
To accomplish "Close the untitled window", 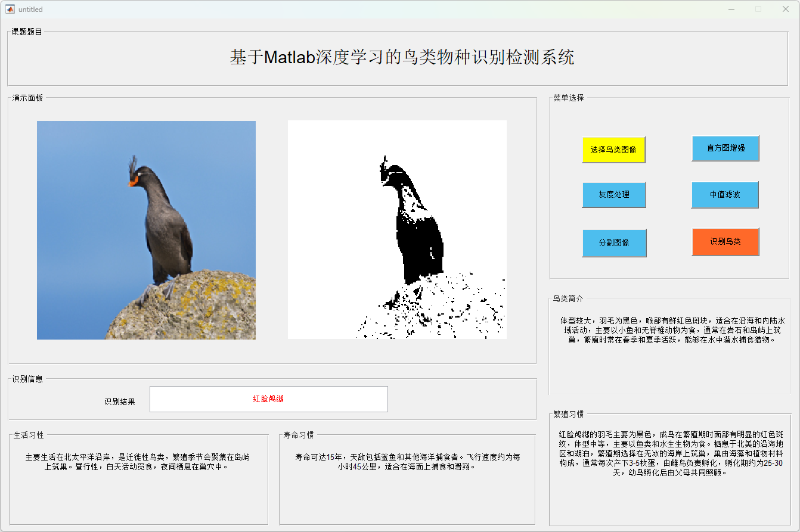I will pos(786,10).
